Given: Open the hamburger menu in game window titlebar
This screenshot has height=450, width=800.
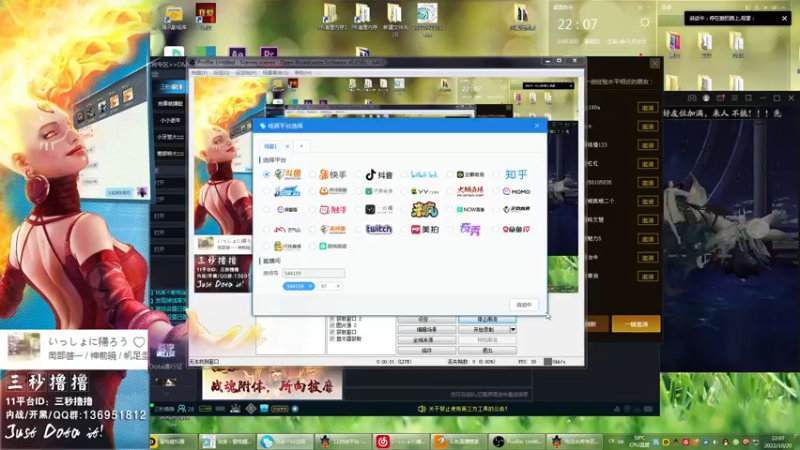Looking at the screenshot, I should click(x=734, y=98).
